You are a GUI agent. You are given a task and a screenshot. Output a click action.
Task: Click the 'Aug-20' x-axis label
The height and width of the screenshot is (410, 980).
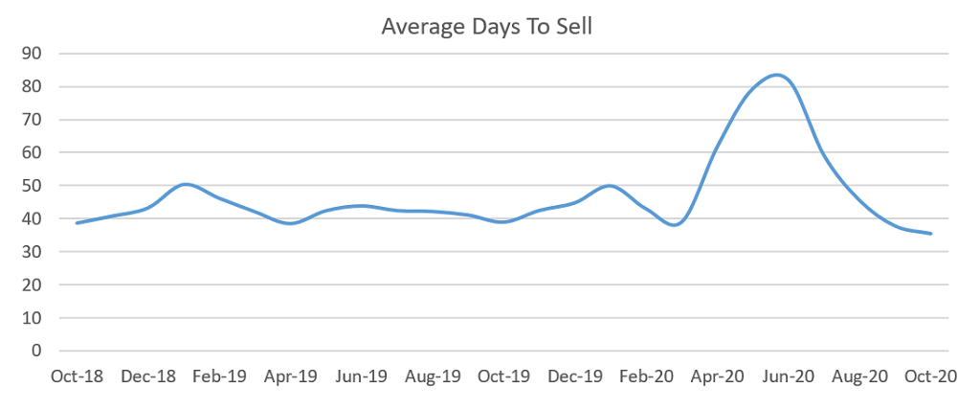tap(860, 377)
